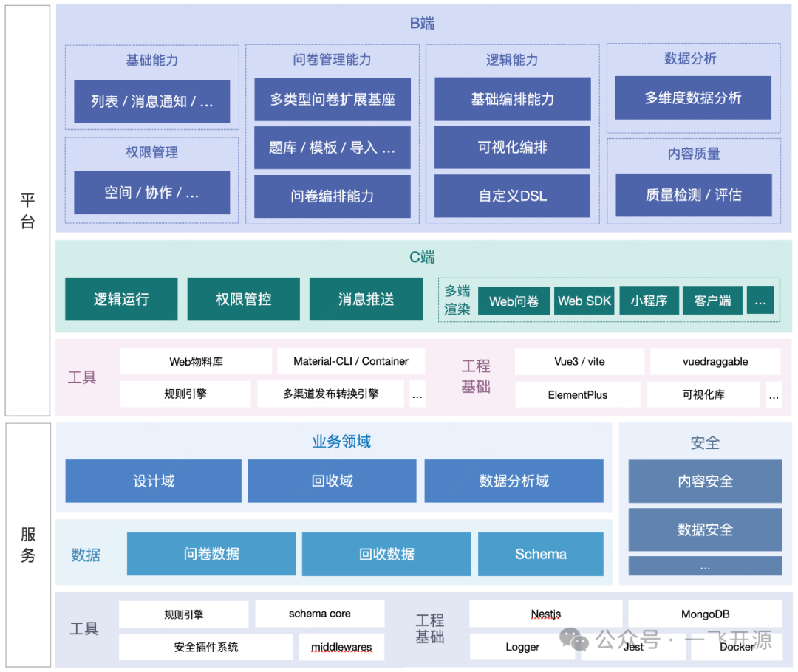Viewport: 798px width, 672px height.
Task: Click the B端 section heading
Action: [x=423, y=24]
